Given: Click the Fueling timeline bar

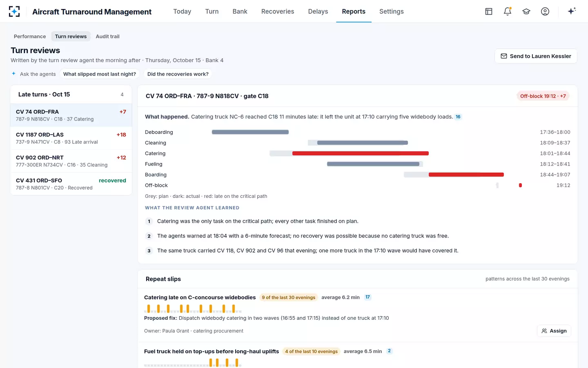Looking at the screenshot, I should pos(373,164).
